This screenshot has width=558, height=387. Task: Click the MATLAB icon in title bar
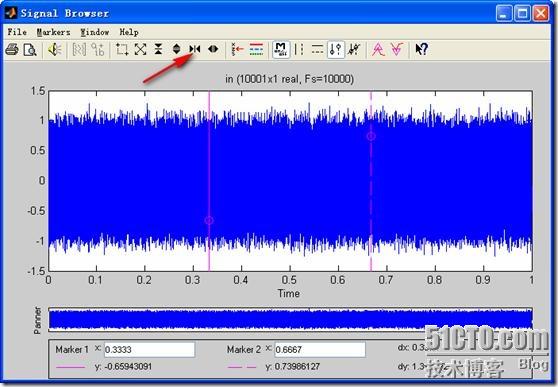point(11,13)
